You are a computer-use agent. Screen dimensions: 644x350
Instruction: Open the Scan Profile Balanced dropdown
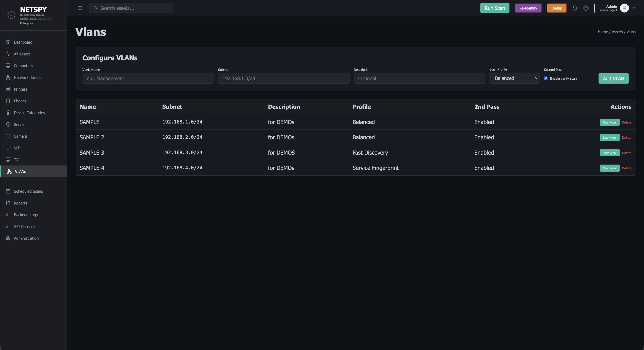[x=514, y=78]
